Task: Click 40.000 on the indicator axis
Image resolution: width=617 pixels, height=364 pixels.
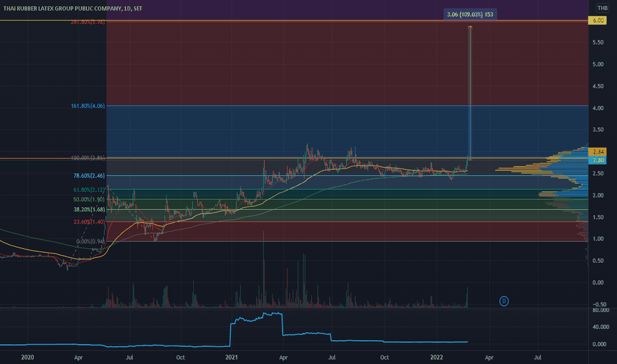Action: [x=600, y=327]
